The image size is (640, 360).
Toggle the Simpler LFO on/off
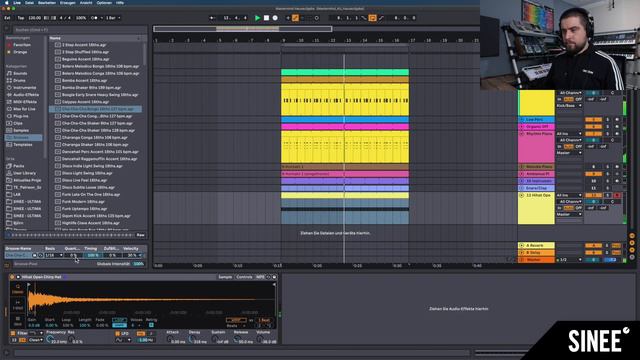click(x=118, y=333)
